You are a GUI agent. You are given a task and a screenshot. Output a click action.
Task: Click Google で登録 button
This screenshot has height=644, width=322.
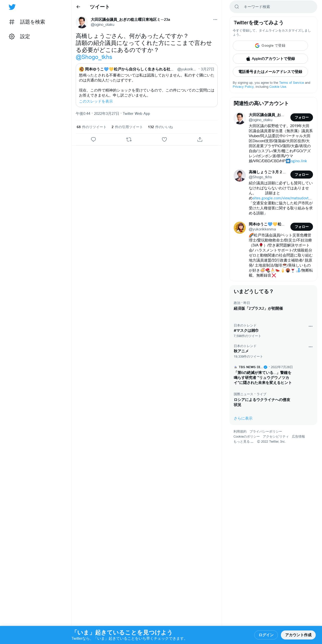tap(270, 46)
